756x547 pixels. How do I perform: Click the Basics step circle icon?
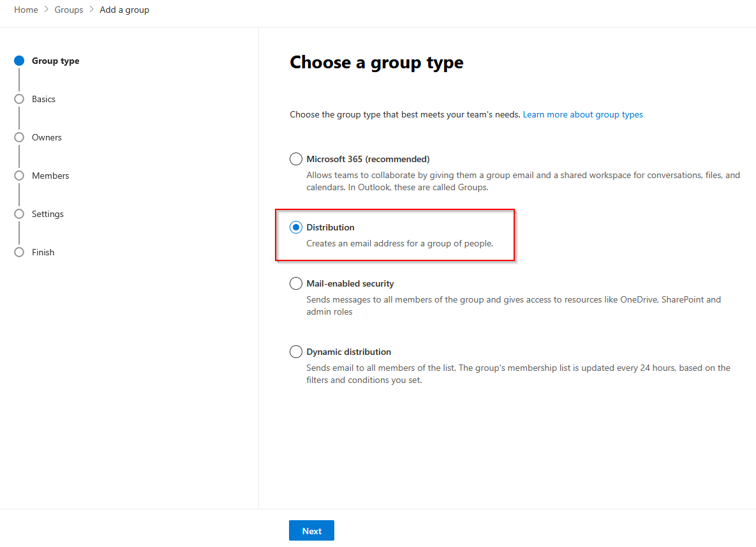click(x=19, y=100)
